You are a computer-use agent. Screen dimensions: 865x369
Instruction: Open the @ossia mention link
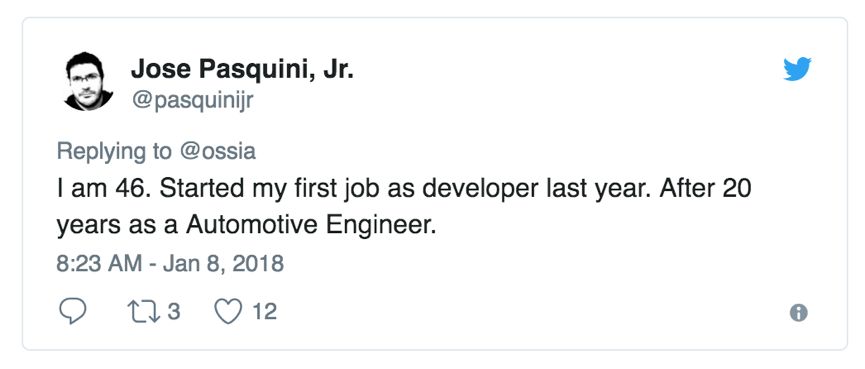click(x=217, y=151)
